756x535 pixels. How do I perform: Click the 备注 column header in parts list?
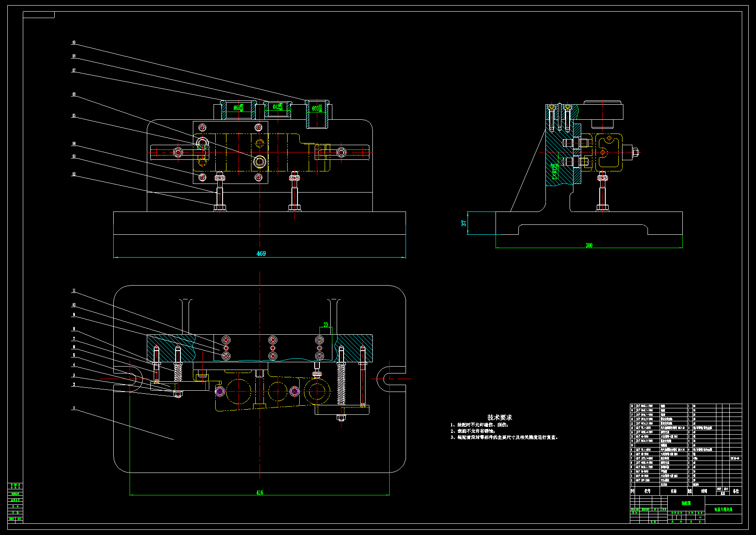736,491
